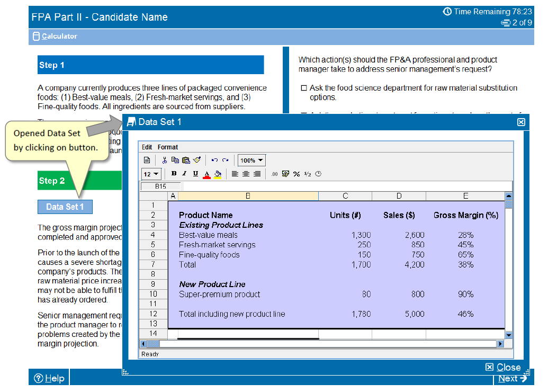Center align the cell text
Image resolution: width=548 pixels, height=392 pixels.
tap(246, 174)
